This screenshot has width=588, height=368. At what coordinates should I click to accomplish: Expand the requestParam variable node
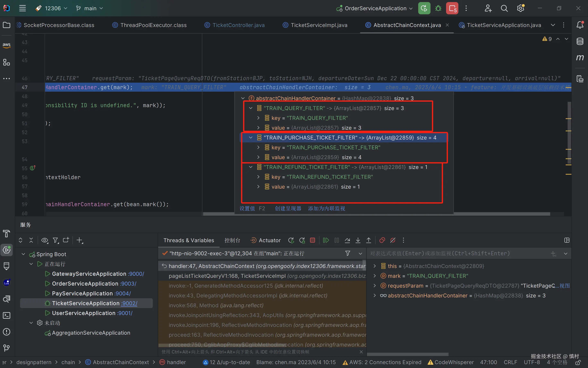click(375, 286)
